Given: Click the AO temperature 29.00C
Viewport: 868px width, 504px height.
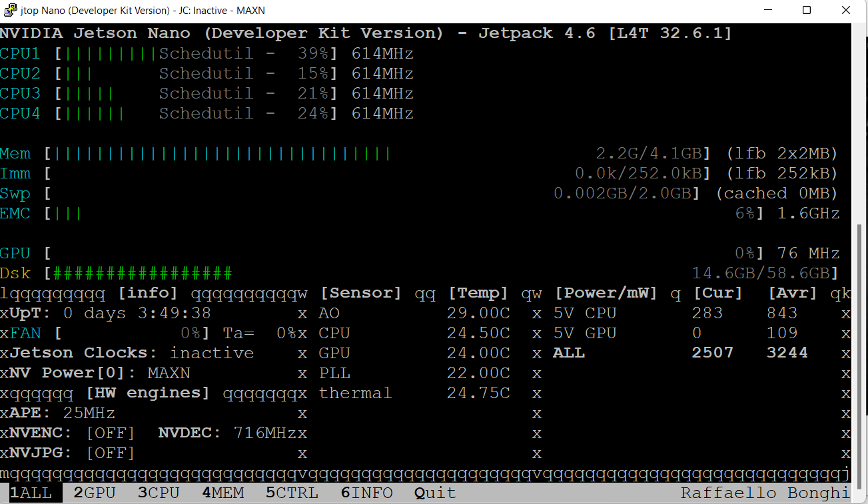Looking at the screenshot, I should click(478, 314).
